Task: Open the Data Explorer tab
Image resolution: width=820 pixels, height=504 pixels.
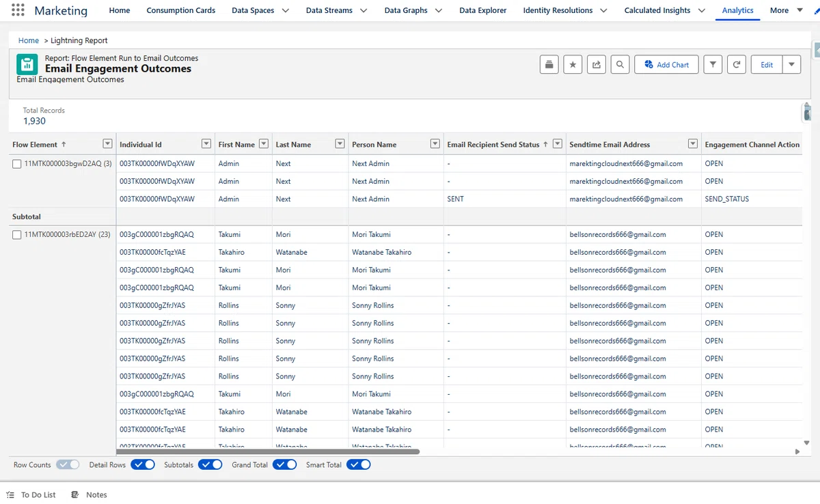Action: tap(483, 10)
